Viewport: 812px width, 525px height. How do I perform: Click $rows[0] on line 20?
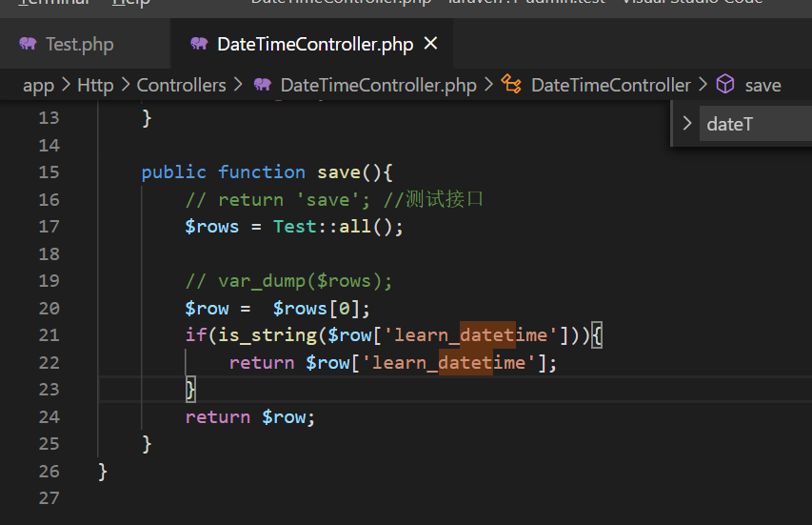(316, 309)
